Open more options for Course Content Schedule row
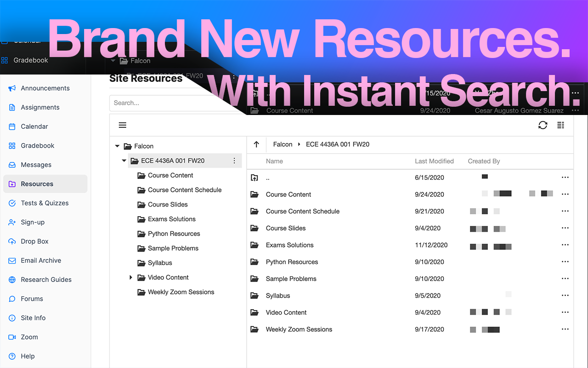The image size is (588, 368). click(x=565, y=212)
